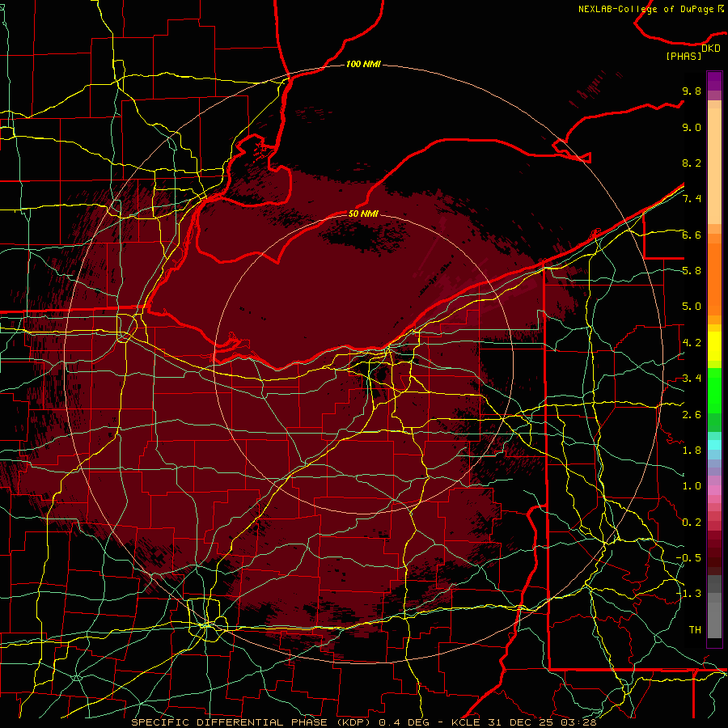
Task: Select the 1.8 scale value
Action: 692,451
